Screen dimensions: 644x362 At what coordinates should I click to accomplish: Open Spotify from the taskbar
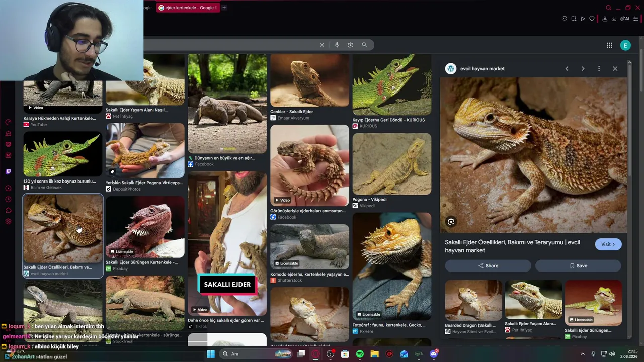[x=360, y=354]
